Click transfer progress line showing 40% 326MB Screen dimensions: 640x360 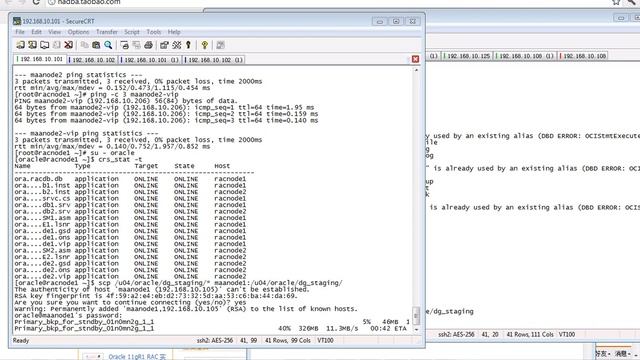[211, 329]
